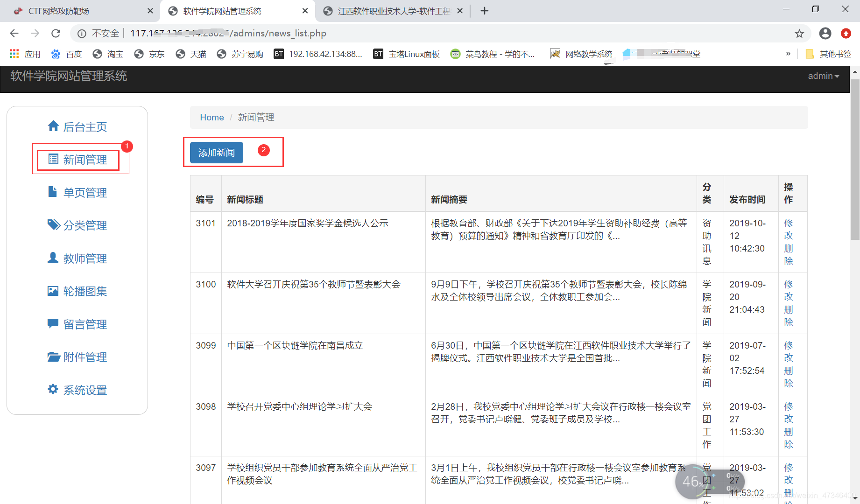
Task: Open the 宝塔Linux面板 bookmark
Action: [x=406, y=54]
